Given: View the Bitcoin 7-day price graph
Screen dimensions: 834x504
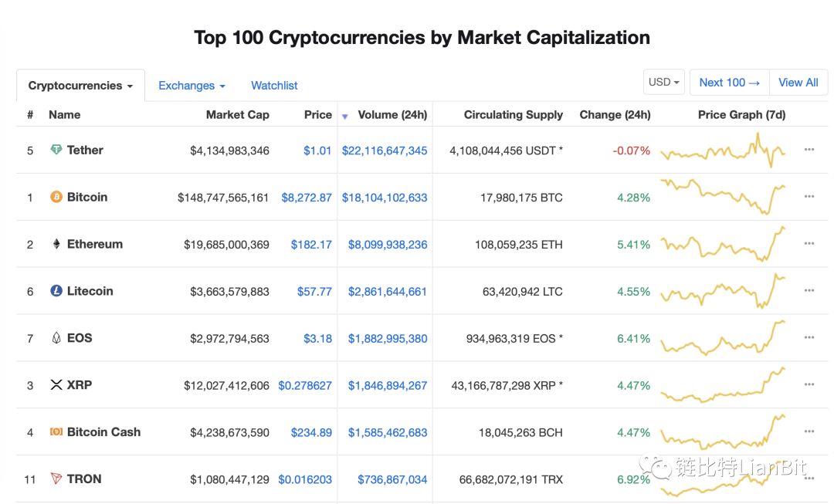Looking at the screenshot, I should [x=723, y=196].
